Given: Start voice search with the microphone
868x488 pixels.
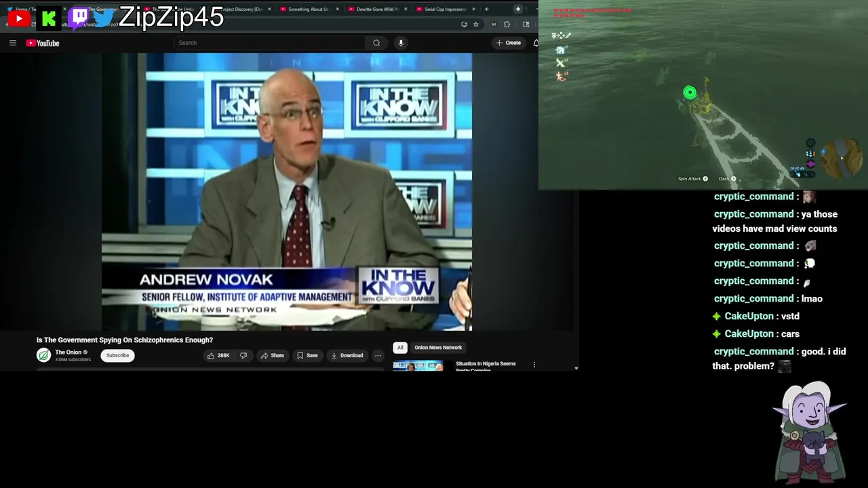Looking at the screenshot, I should [x=401, y=43].
